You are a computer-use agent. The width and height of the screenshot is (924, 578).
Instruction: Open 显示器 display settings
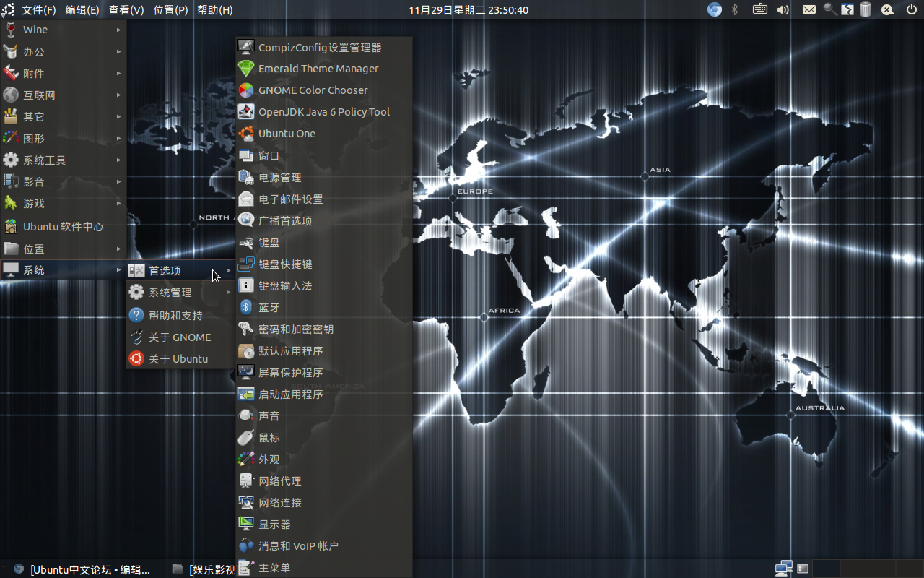324,524
